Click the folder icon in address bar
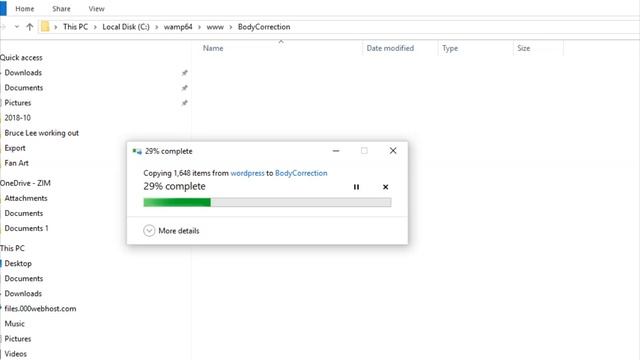The width and height of the screenshot is (640, 360). 45,27
